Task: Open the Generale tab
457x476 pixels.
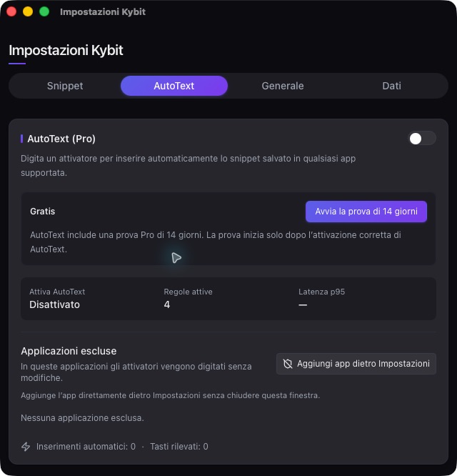Action: coord(283,86)
